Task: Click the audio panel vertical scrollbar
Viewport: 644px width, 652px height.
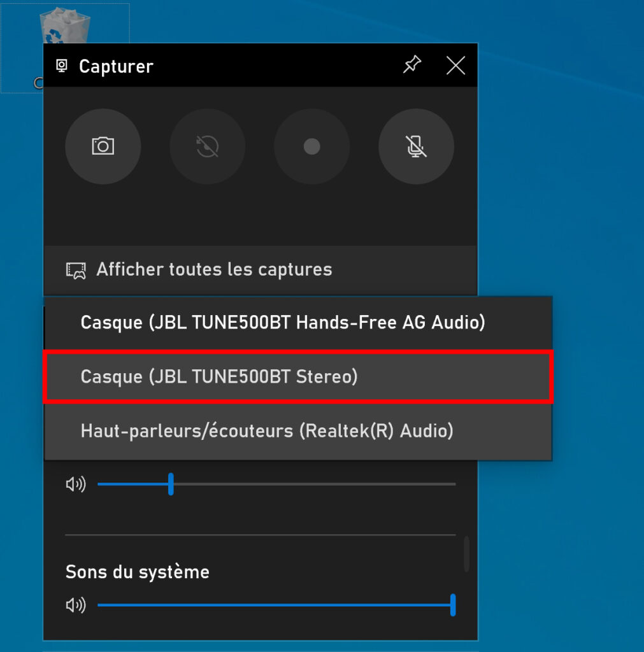Action: tap(467, 554)
